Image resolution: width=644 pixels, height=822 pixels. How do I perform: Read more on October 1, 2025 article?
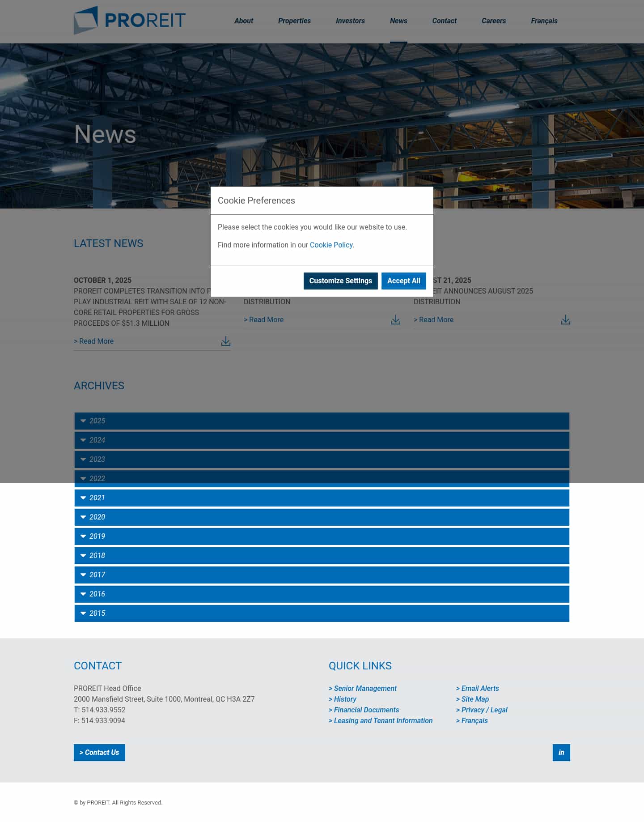pyautogui.click(x=94, y=341)
